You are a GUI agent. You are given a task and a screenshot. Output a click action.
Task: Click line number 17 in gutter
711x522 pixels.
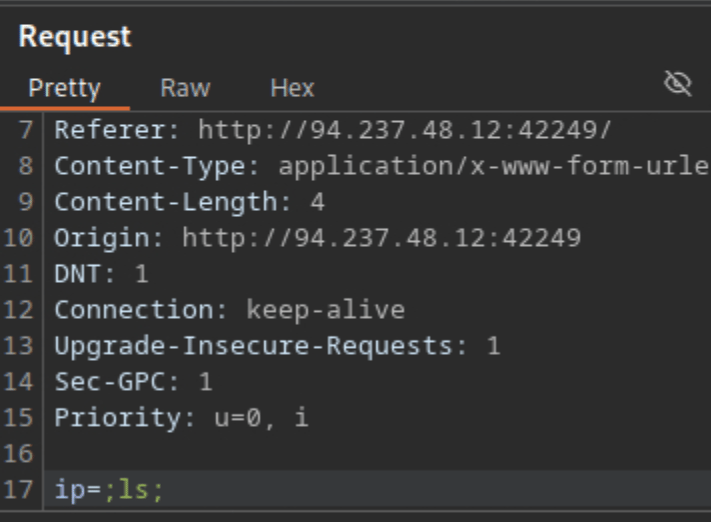[24, 492]
